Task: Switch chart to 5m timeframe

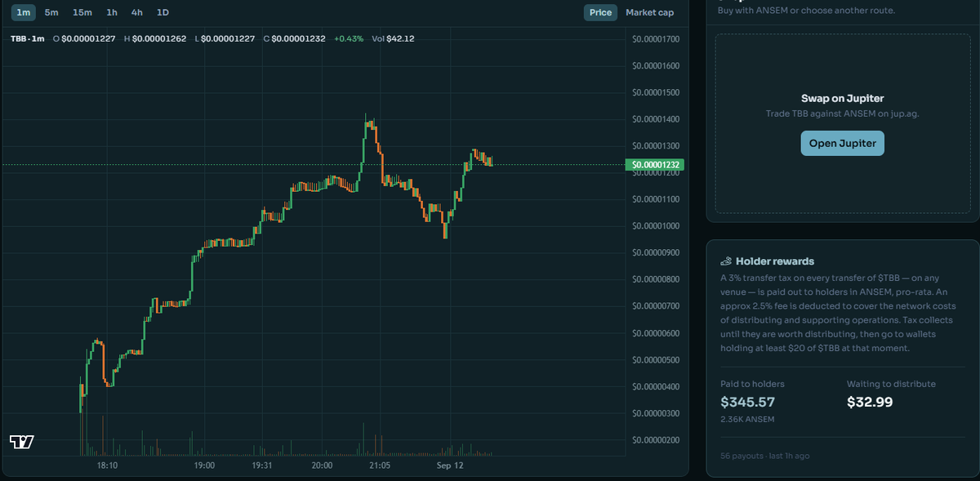Action: coord(51,12)
